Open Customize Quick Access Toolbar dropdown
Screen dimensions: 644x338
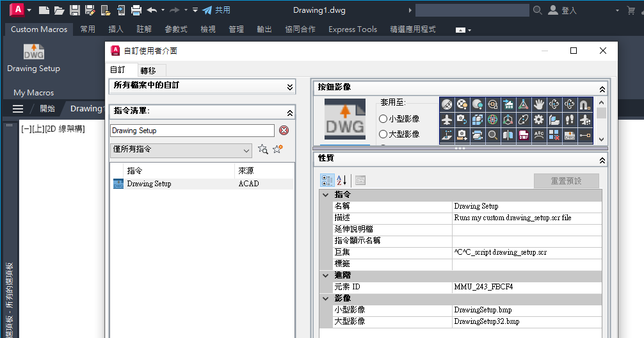(195, 10)
